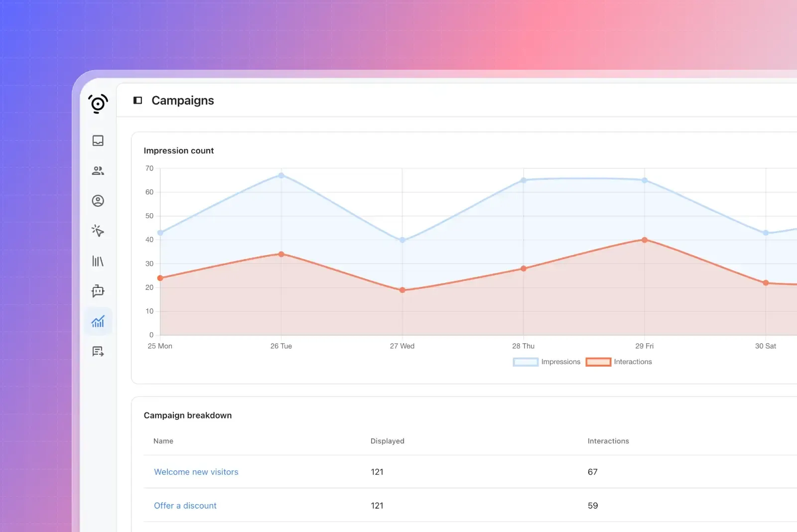The width and height of the screenshot is (797, 532).
Task: Click displayed value 121 in Offer row
Action: [x=377, y=506]
